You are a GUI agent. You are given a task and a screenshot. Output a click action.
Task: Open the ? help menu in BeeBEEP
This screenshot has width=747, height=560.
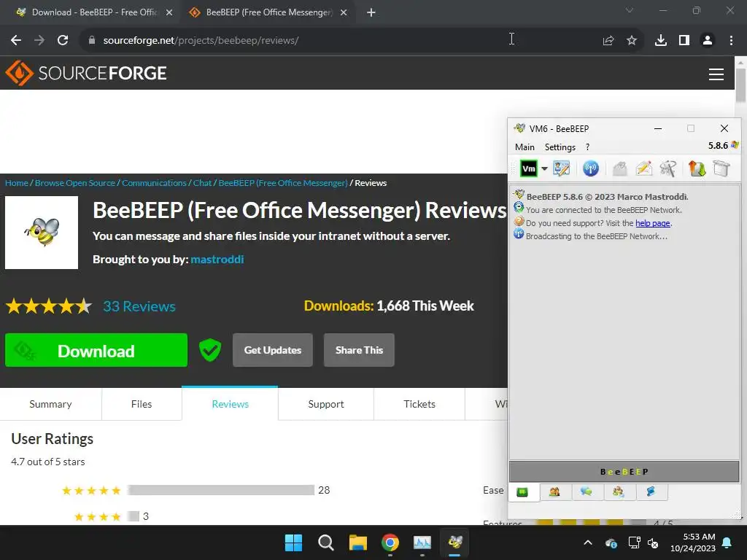pyautogui.click(x=587, y=147)
